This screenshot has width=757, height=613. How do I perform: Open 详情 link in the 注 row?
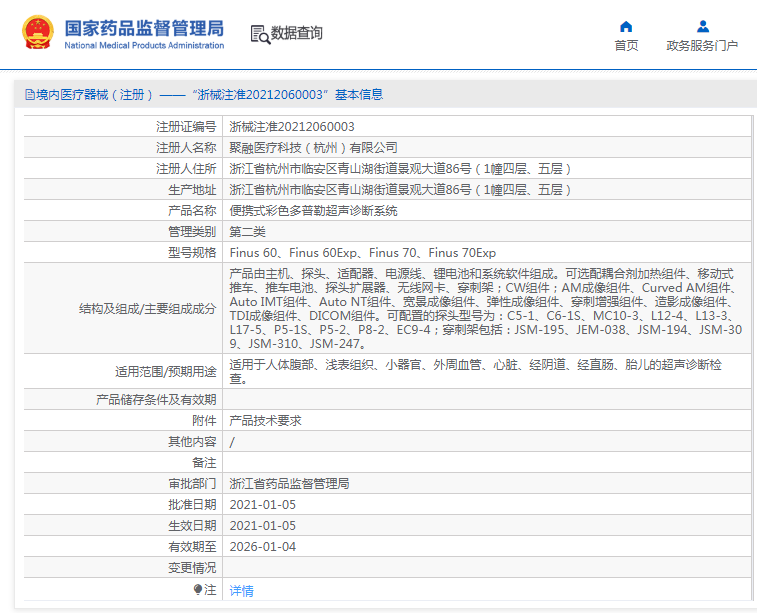(x=241, y=590)
